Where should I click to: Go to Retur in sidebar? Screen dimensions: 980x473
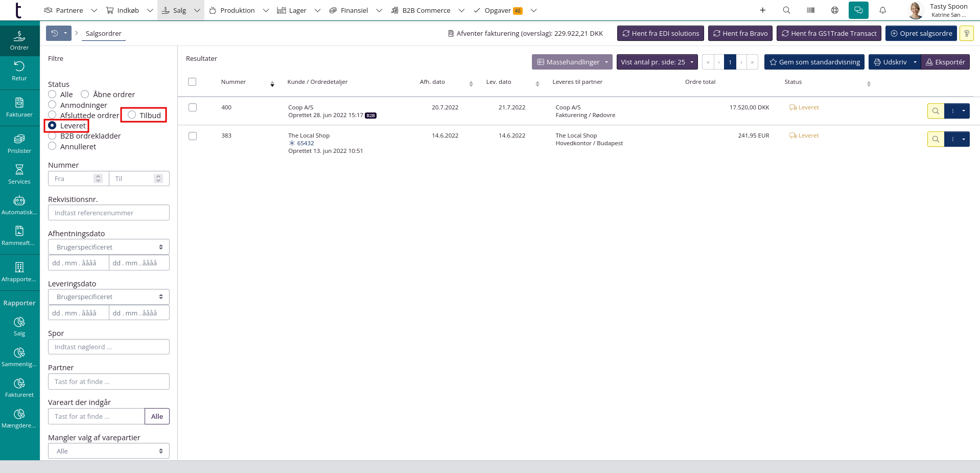[x=19, y=71]
